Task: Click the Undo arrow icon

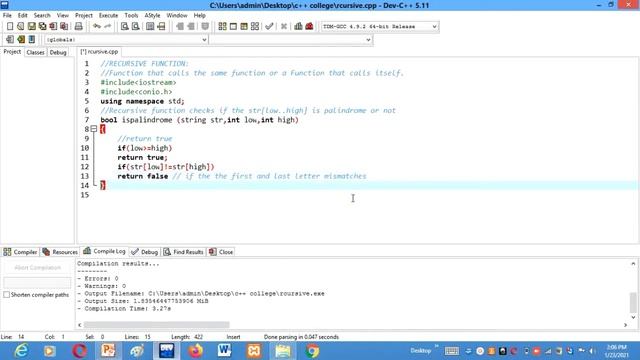Action: [x=97, y=26]
